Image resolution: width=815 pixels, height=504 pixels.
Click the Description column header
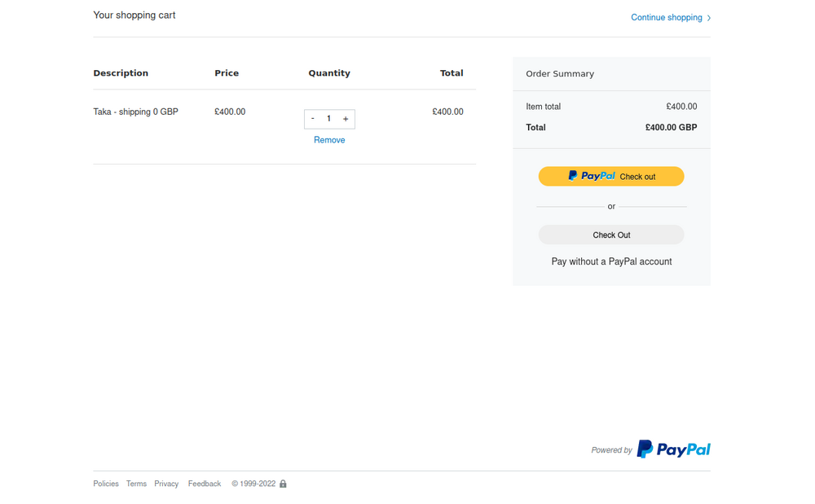121,73
